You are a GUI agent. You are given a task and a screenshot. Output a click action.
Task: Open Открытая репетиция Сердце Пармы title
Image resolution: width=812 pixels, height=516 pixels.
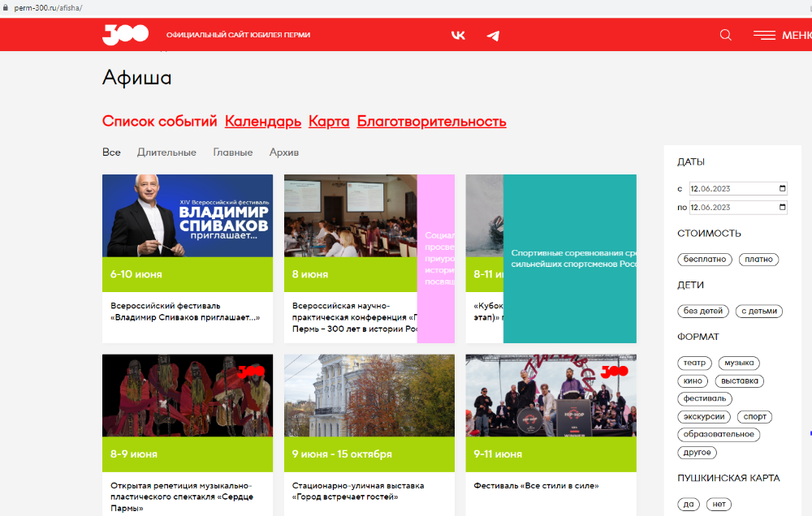(182, 497)
